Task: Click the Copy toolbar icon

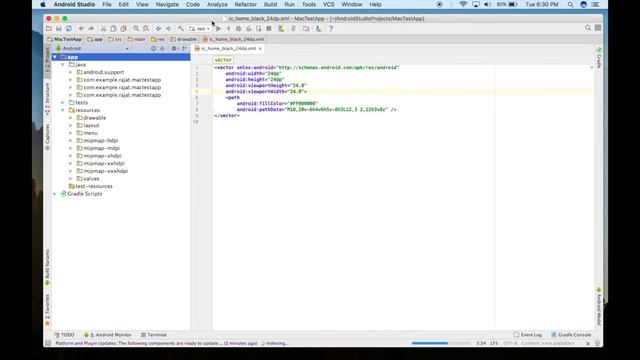Action: pos(113,29)
